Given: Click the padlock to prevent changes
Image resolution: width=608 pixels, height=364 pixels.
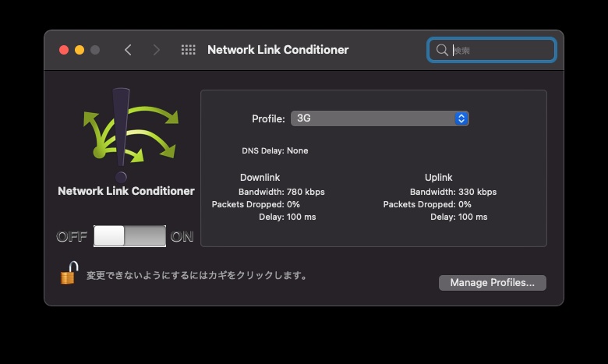Looking at the screenshot, I should (69, 273).
